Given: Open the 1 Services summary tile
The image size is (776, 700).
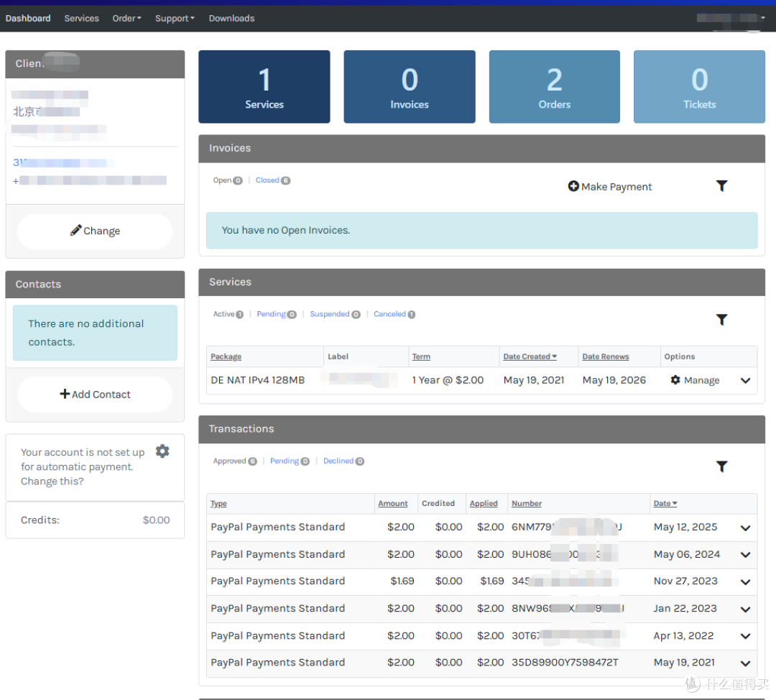Looking at the screenshot, I should 264,87.
